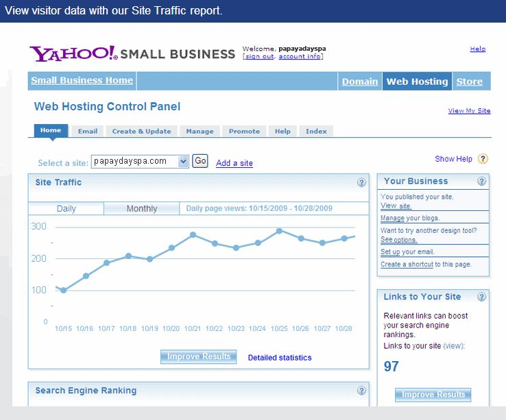Click Improve Results in Links to Your Site
Image resolution: width=506 pixels, height=420 pixels.
point(433,395)
